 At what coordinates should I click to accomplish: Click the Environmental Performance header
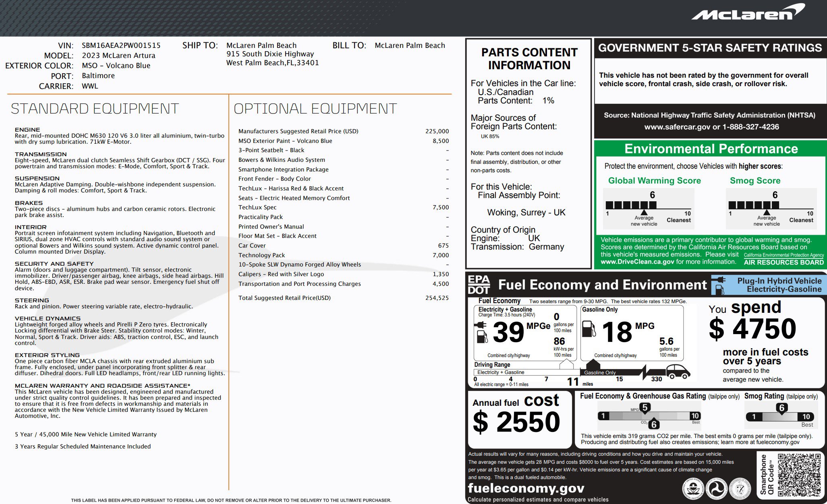(711, 149)
